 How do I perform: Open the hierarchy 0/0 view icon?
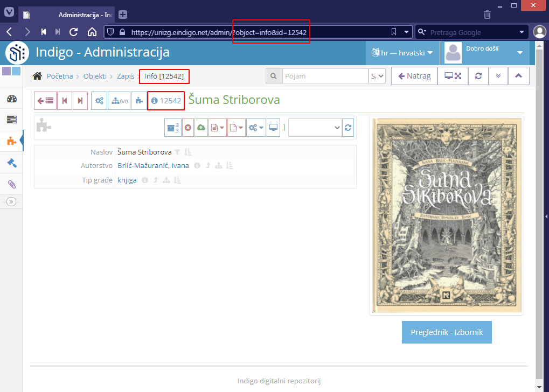click(x=119, y=100)
